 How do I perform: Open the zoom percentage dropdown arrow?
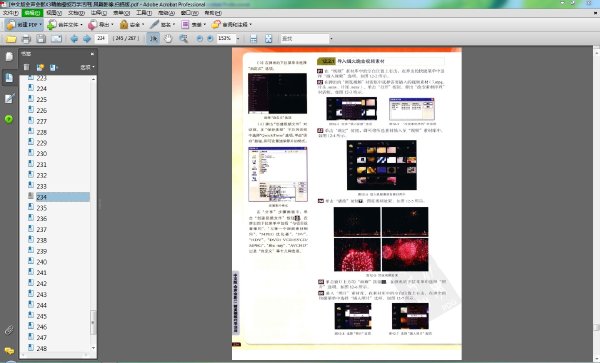(x=238, y=39)
